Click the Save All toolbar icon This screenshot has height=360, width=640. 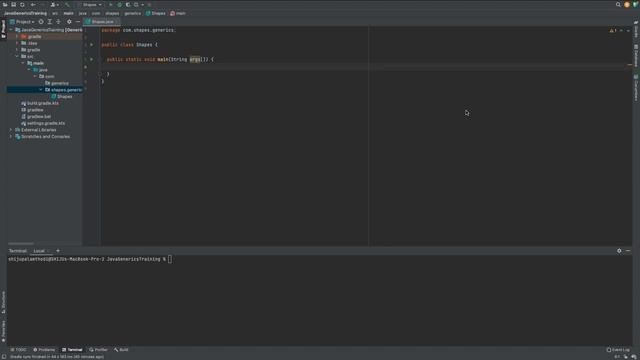(13, 4)
